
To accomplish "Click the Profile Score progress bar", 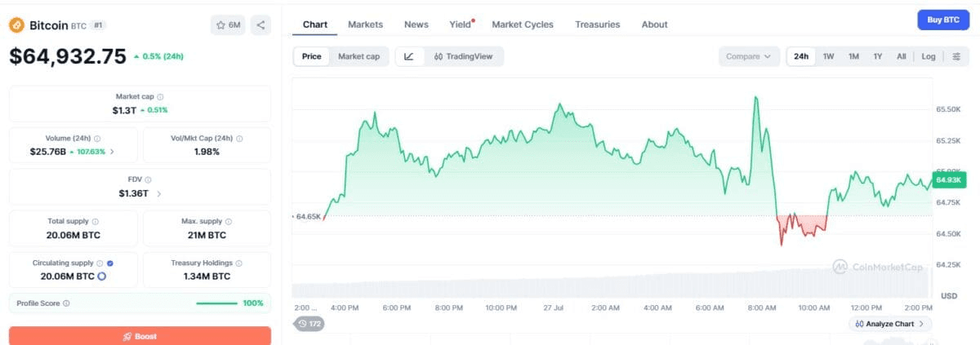I will [216, 303].
